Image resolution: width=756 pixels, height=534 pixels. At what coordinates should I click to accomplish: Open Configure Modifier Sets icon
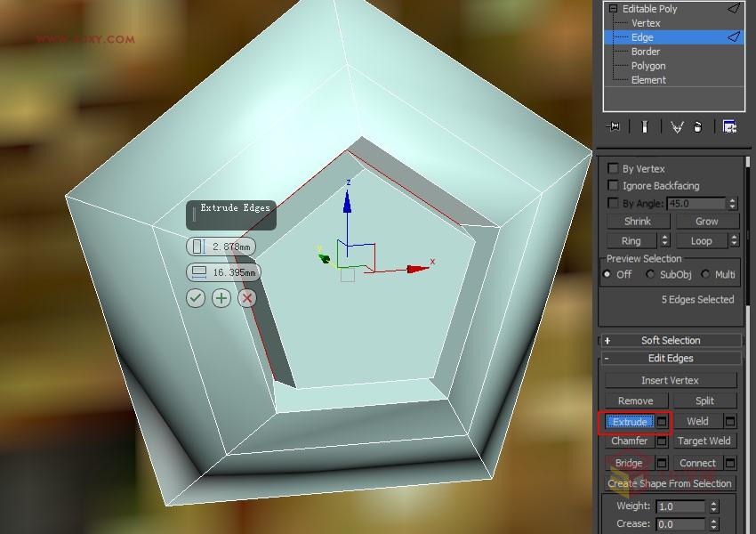tap(729, 126)
